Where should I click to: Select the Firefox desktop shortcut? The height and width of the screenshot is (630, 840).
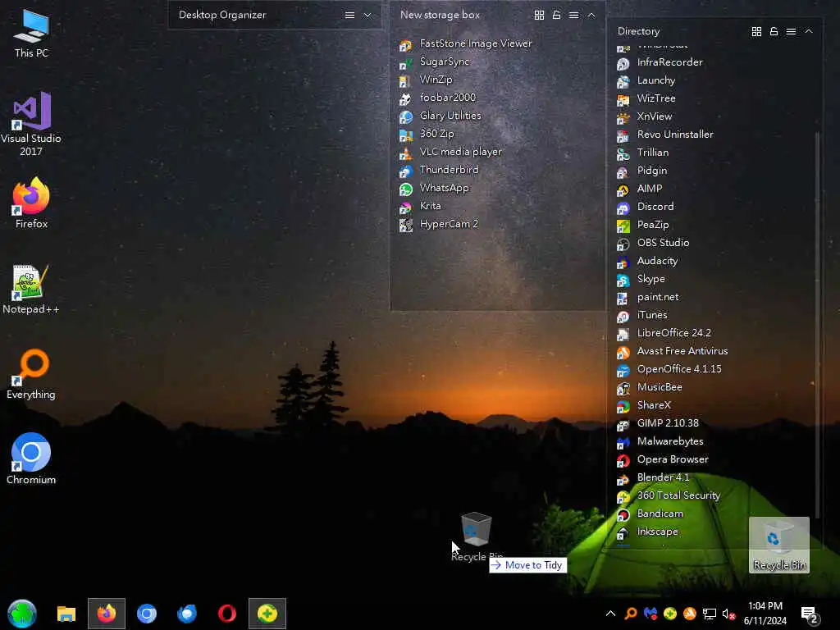[x=31, y=203]
